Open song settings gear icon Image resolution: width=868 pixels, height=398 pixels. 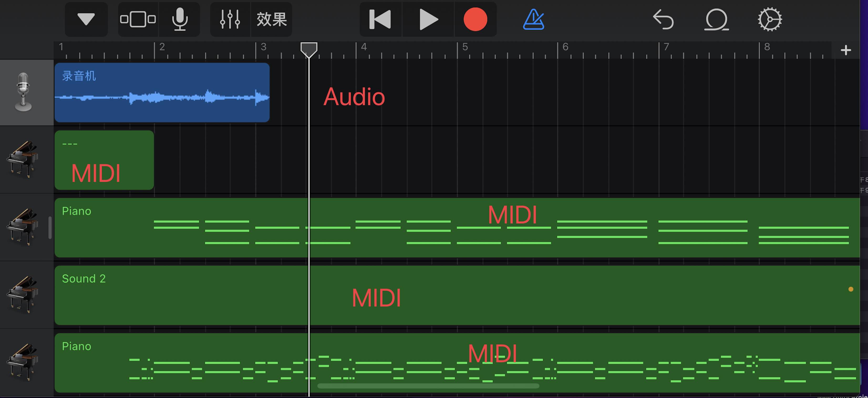coord(769,19)
